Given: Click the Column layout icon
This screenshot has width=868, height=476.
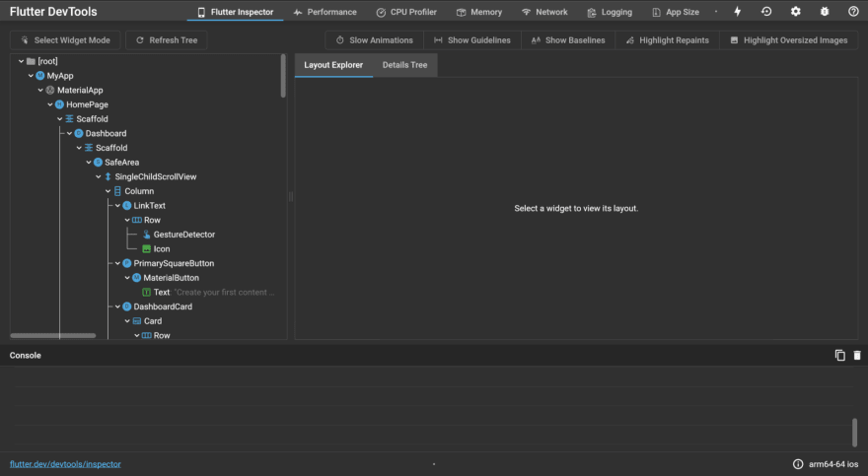Looking at the screenshot, I should coord(117,191).
